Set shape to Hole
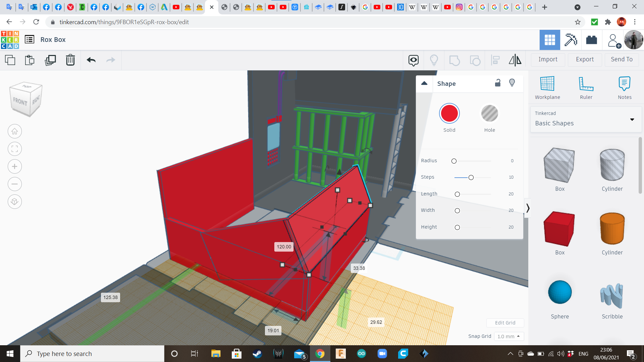Viewport: 644px width, 362px height. (x=489, y=114)
